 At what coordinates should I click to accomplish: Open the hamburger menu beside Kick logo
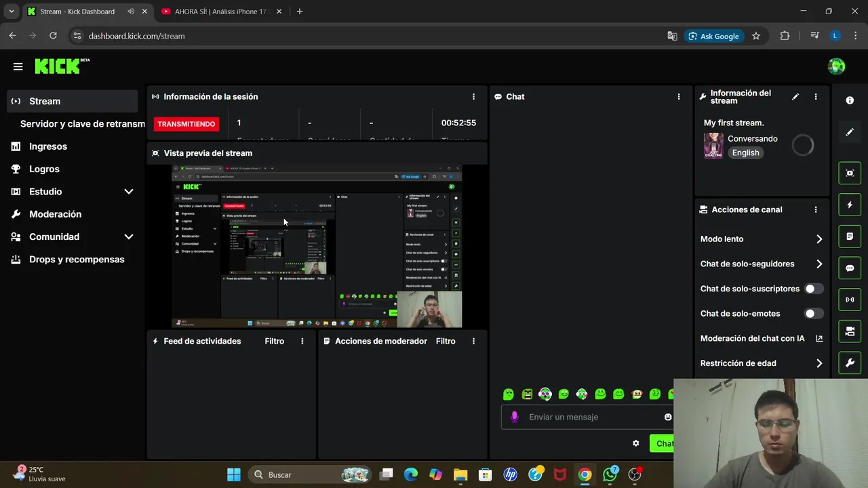(x=18, y=66)
